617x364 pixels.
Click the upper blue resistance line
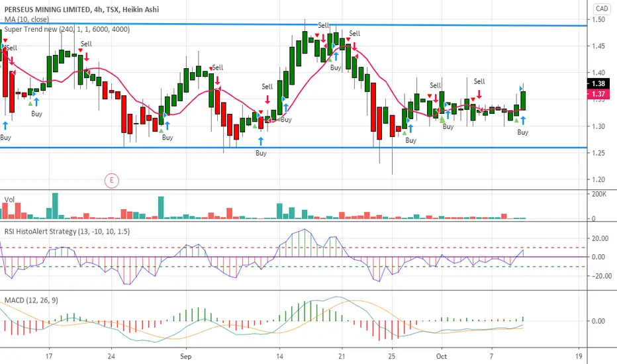pos(293,24)
